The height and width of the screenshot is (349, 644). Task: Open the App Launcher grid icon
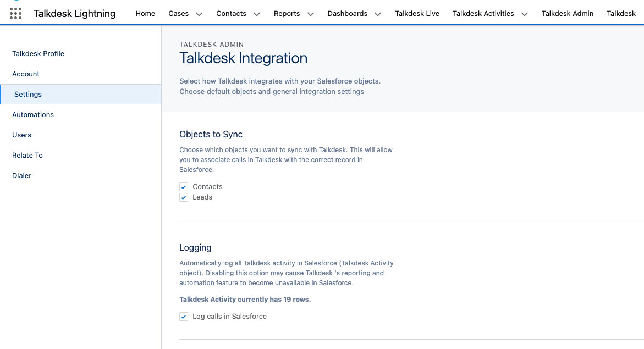(15, 14)
